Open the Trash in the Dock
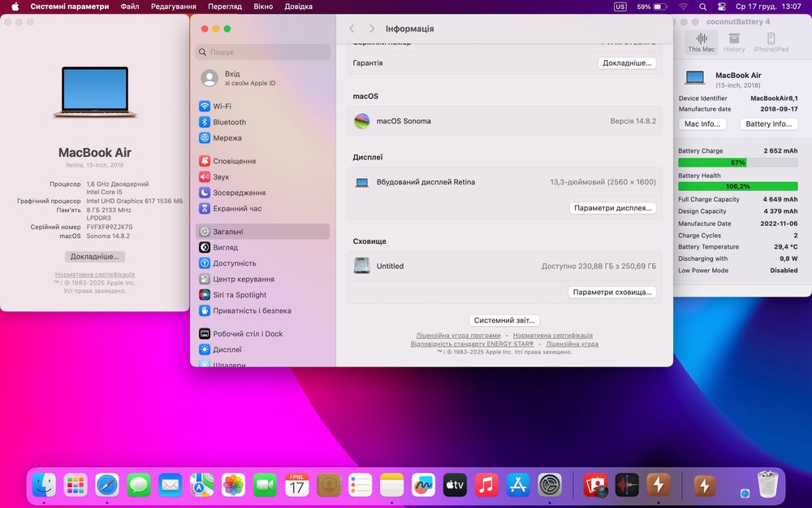Image resolution: width=812 pixels, height=508 pixels. pyautogui.click(x=767, y=484)
